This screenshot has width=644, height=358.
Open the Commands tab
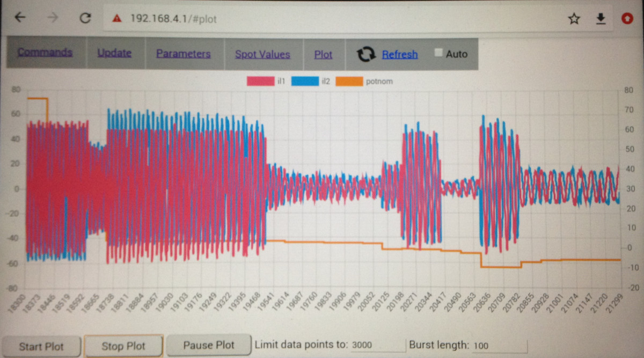(45, 53)
